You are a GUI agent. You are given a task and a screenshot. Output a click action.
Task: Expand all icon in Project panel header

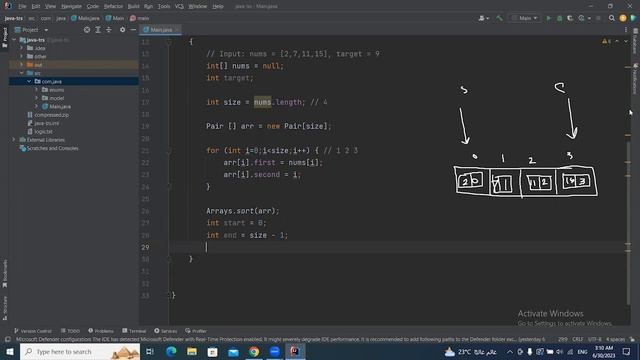click(98, 30)
